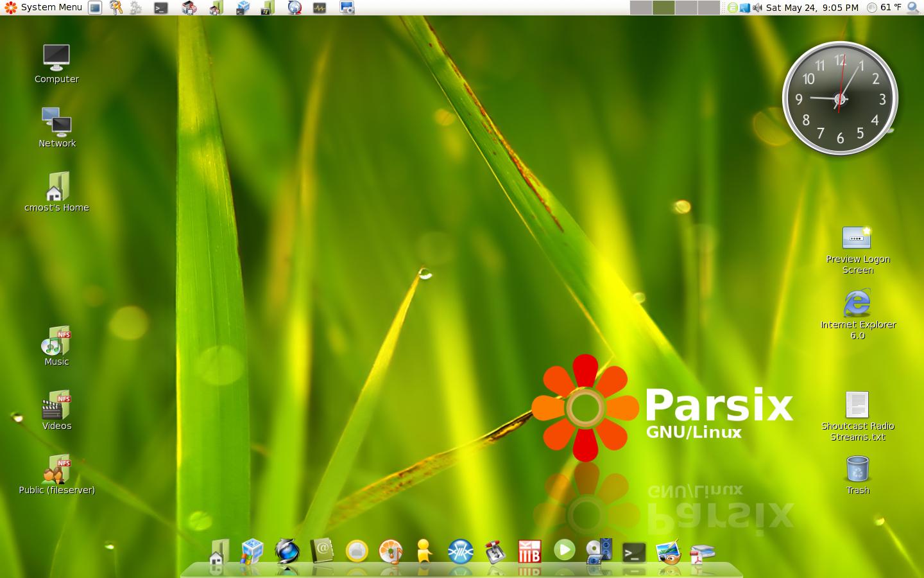Open the System Menu
This screenshot has width=924, height=578.
click(x=44, y=8)
